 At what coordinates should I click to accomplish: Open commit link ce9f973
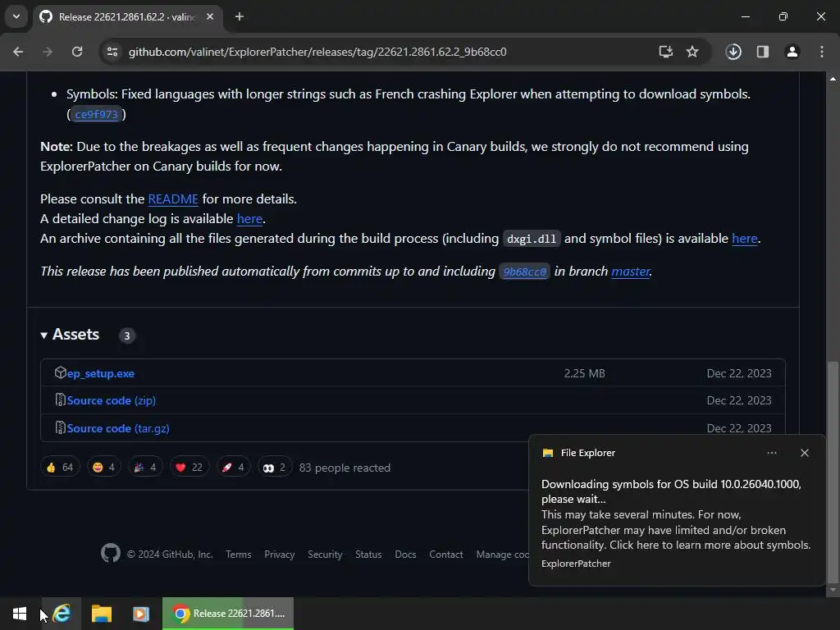click(97, 114)
